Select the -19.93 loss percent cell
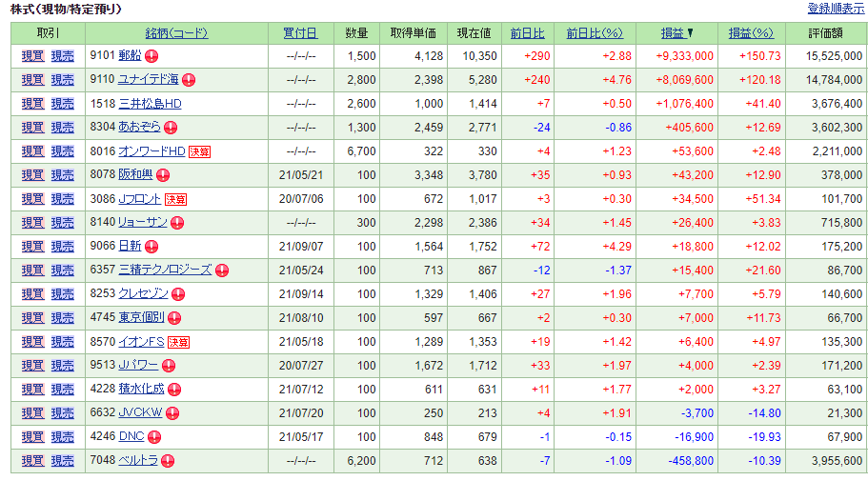 [752, 437]
